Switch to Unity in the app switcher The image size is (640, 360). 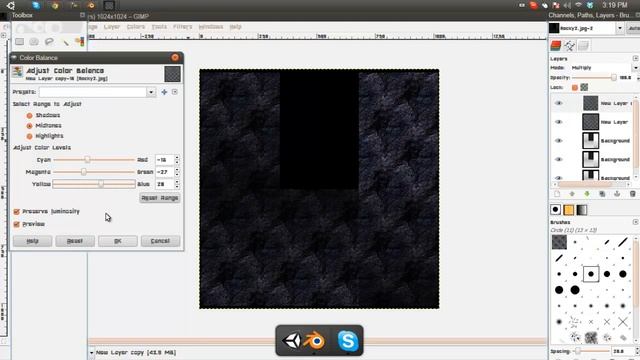tap(291, 340)
